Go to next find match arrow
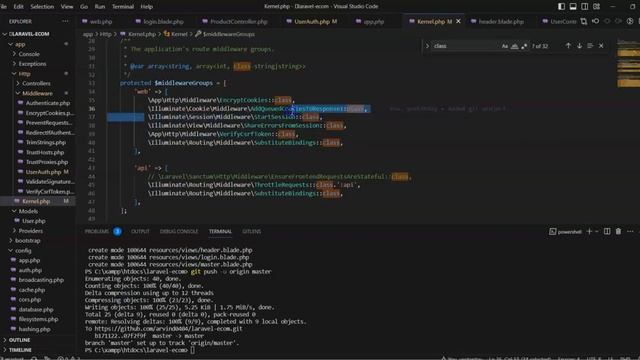Viewport: 640px width, 360px height. 579,46
